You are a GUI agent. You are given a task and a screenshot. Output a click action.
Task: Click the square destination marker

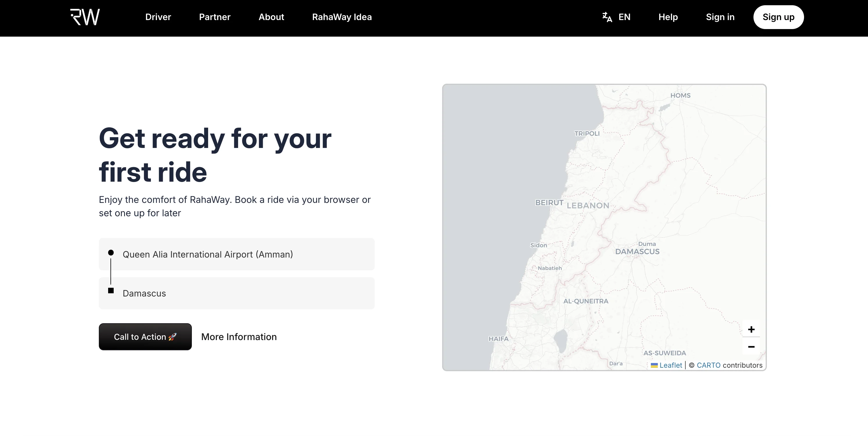point(111,290)
